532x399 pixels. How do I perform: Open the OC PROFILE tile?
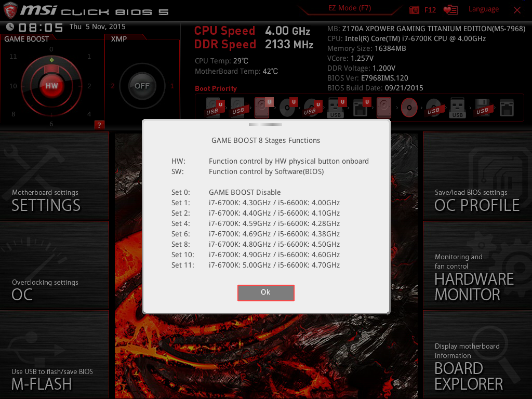477,176
